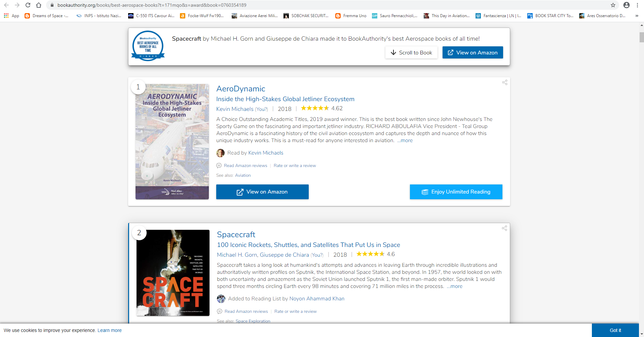
Task: Click the share icon on the Spacecraft card
Action: 504,228
